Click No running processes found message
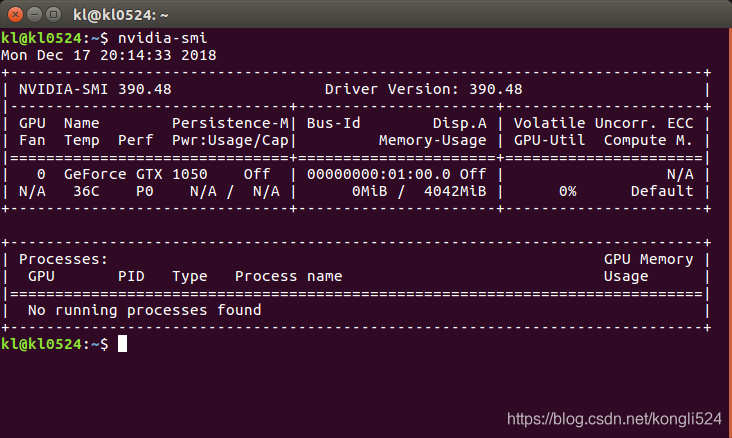732x438 pixels. coord(144,310)
